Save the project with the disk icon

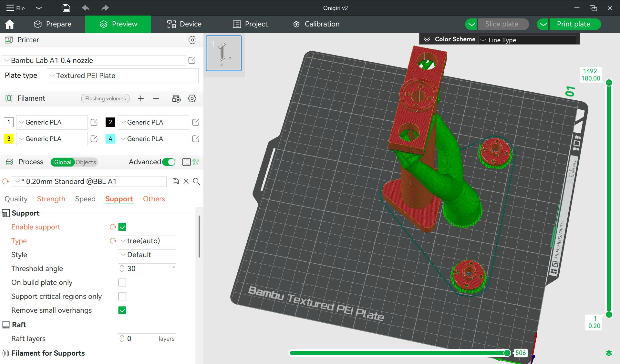click(66, 8)
